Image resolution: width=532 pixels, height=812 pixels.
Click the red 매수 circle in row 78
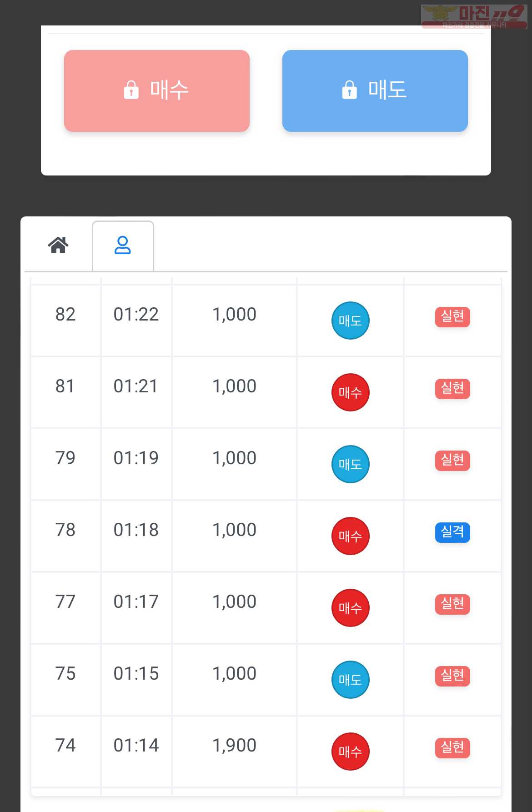[350, 536]
